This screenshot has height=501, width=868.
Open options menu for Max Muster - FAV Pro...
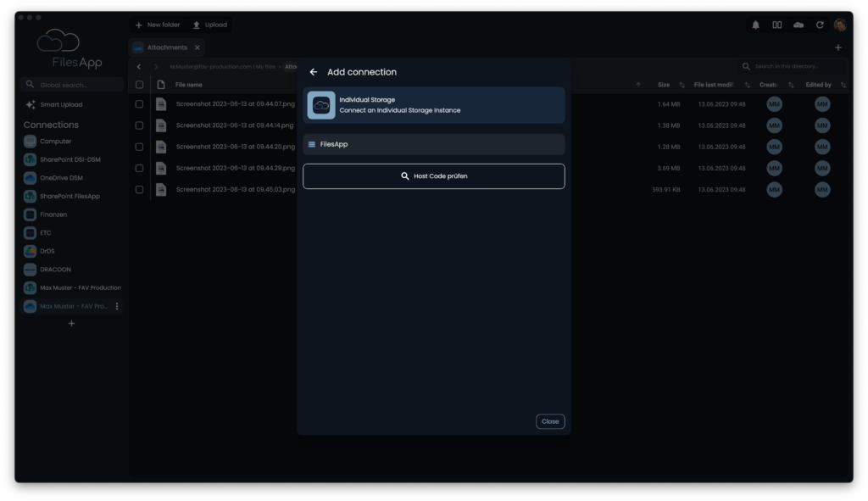[117, 306]
